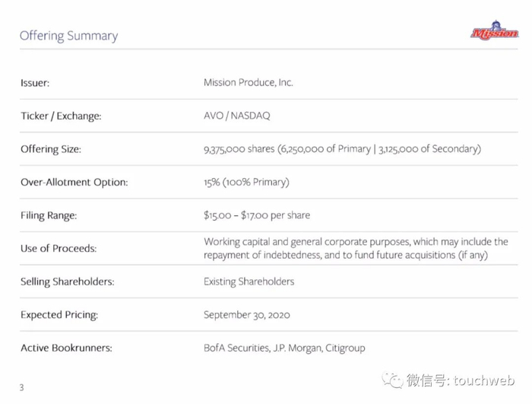
Task: Click the "Offering Summary" slide title
Action: [68, 36]
